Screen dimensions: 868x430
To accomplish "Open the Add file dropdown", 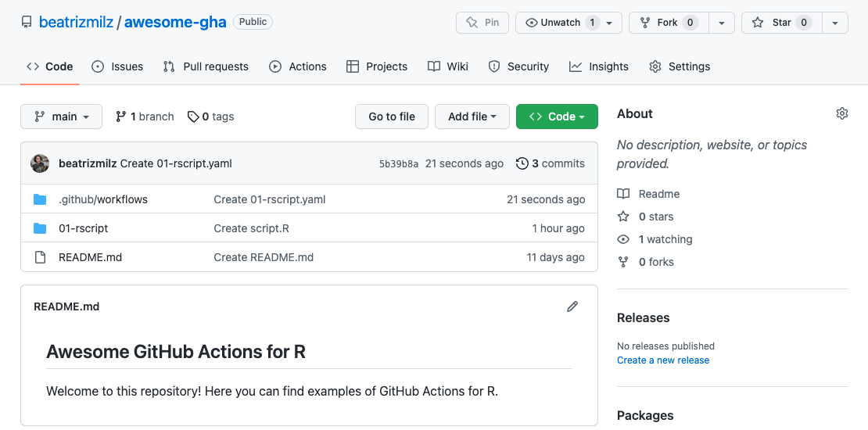I will tap(472, 116).
